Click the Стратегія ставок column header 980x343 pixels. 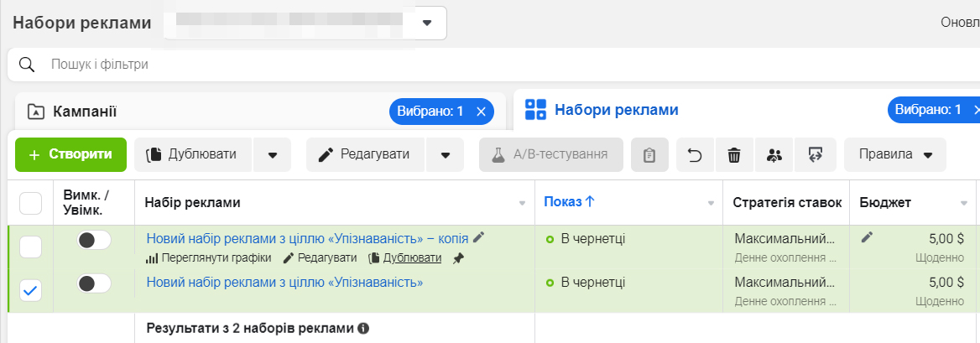[787, 202]
